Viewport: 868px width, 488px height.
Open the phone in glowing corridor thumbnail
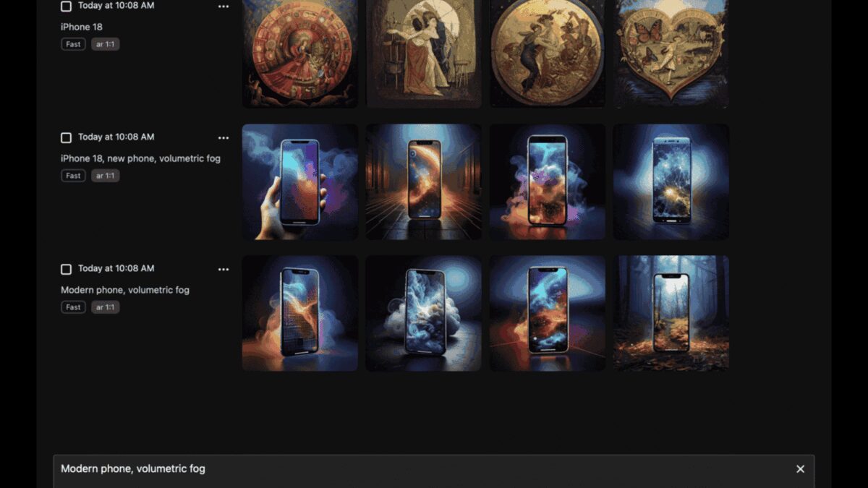[423, 181]
